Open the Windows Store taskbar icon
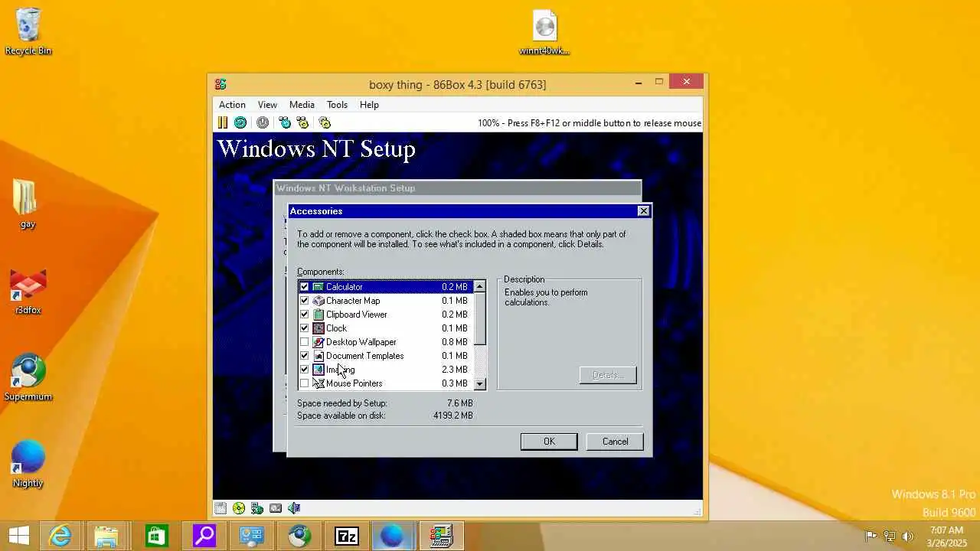The image size is (980, 551). pyautogui.click(x=156, y=536)
